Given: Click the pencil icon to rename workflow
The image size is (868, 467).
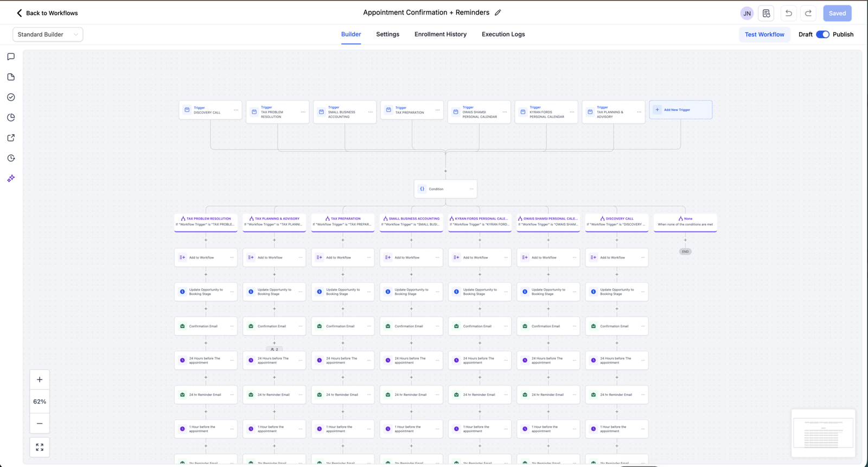Looking at the screenshot, I should [497, 12].
